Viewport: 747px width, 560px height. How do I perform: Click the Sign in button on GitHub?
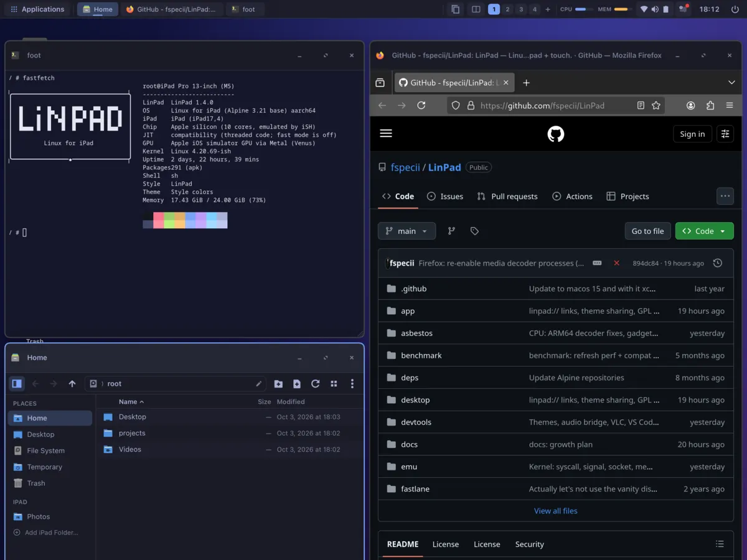[692, 134]
